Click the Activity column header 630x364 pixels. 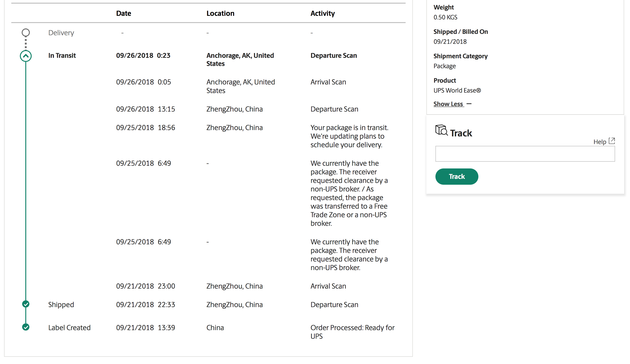322,13
